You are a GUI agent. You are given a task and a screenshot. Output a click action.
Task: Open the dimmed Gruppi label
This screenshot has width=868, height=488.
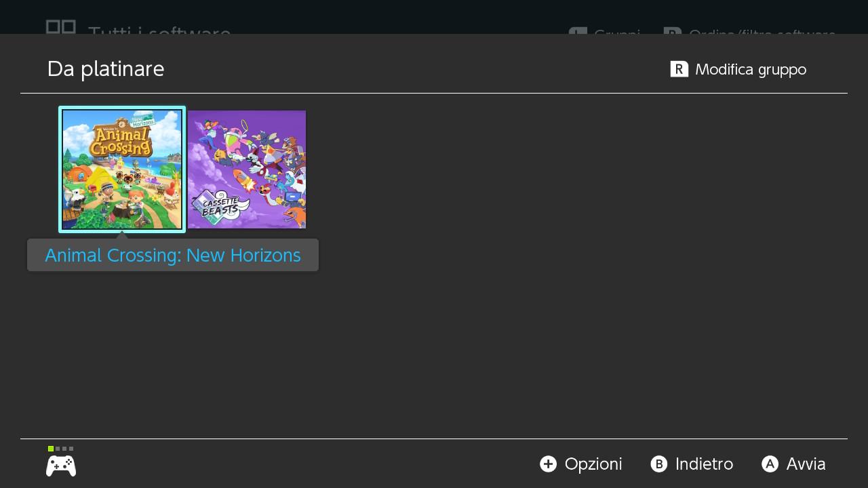coord(617,31)
